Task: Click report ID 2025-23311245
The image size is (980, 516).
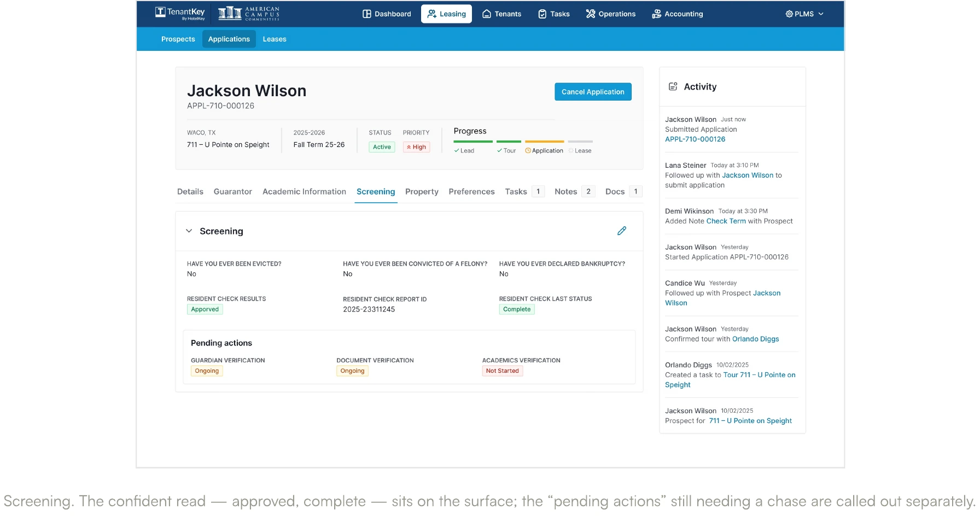Action: click(369, 309)
